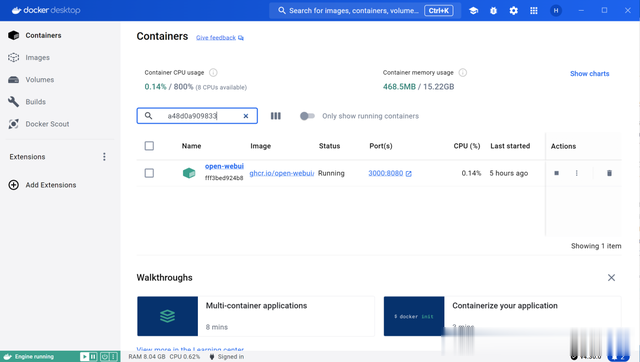
Task: Check the open-webui row checkbox
Action: click(149, 173)
